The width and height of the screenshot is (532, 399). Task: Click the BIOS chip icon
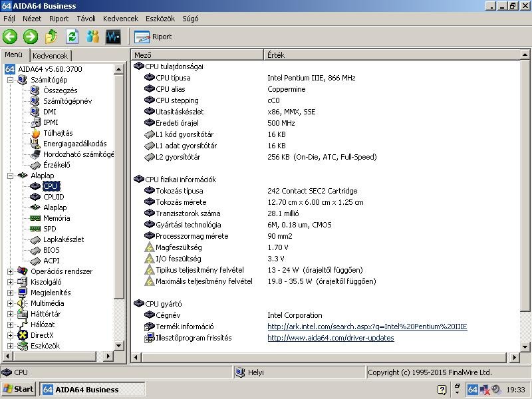(x=35, y=250)
